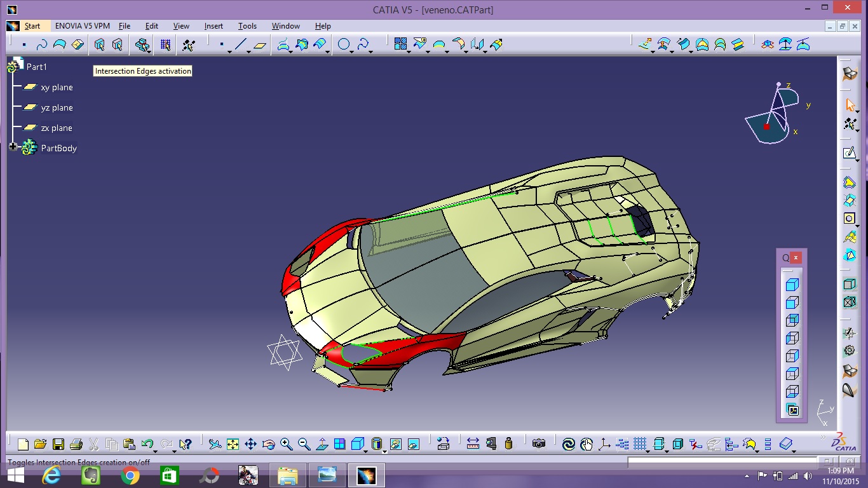This screenshot has width=868, height=488.
Task: Zoom in with magnifier plus
Action: coord(287,444)
